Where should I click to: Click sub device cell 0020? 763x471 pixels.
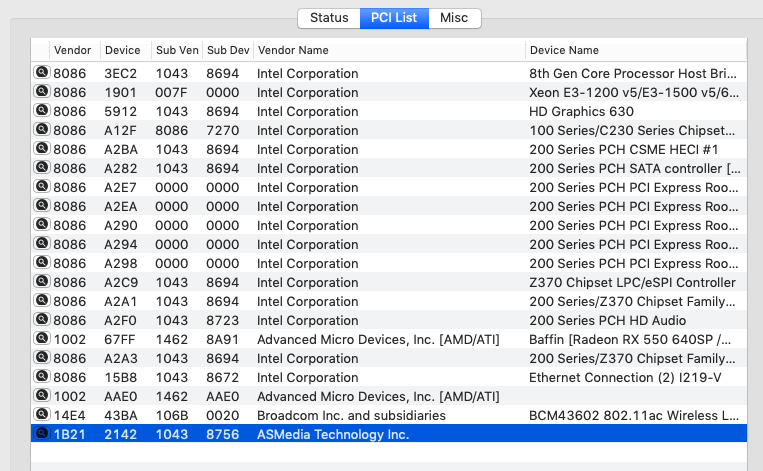pyautogui.click(x=222, y=416)
